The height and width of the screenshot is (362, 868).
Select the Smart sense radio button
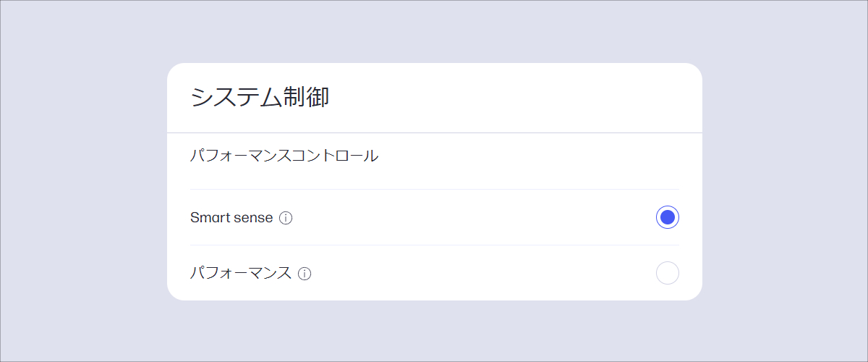[667, 217]
